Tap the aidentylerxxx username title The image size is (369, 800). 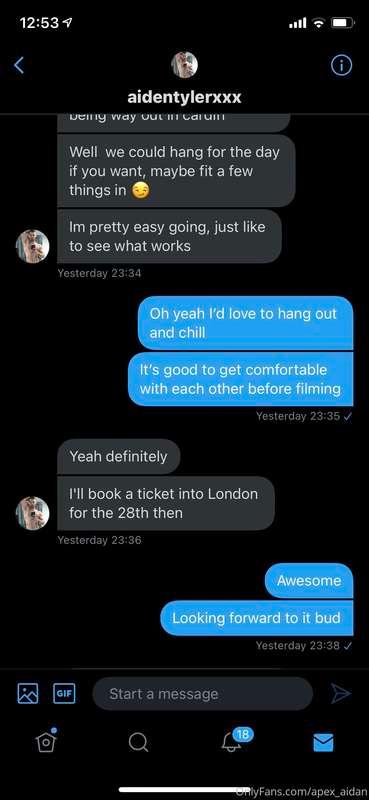pos(184,97)
